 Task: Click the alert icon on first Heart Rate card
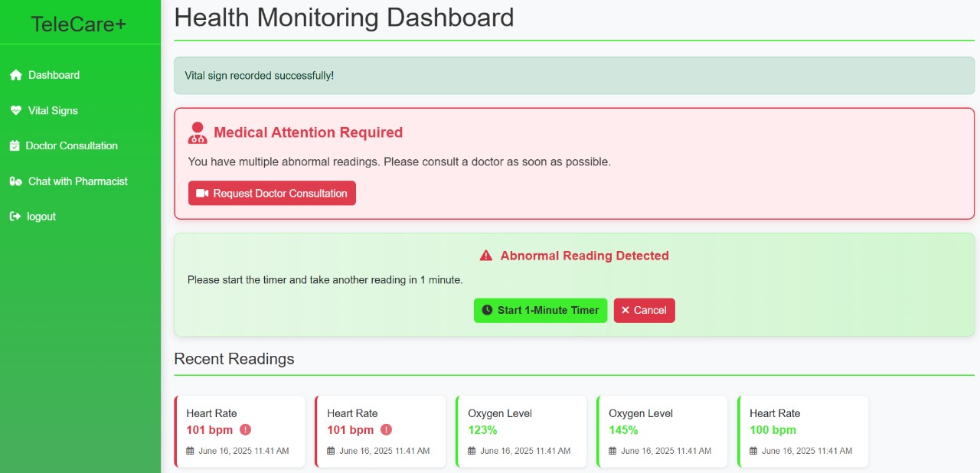pos(245,430)
